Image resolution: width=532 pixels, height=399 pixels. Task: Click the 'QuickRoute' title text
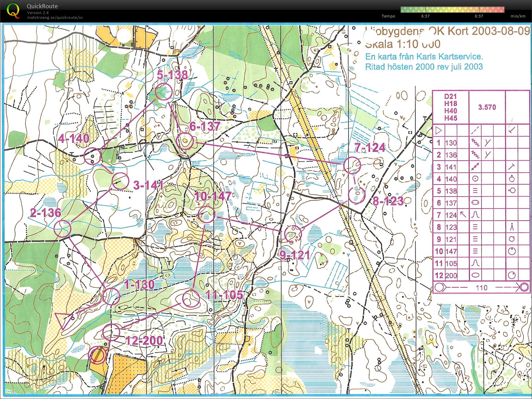coord(42,6)
